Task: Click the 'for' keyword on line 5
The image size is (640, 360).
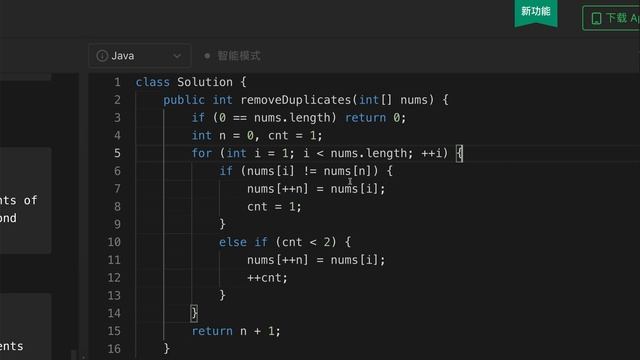Action: tap(202, 153)
